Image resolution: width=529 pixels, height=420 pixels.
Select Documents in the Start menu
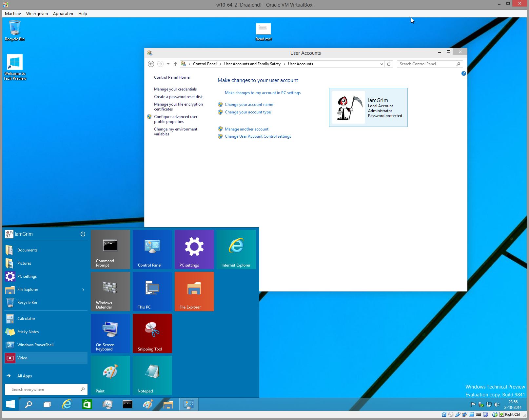46,250
